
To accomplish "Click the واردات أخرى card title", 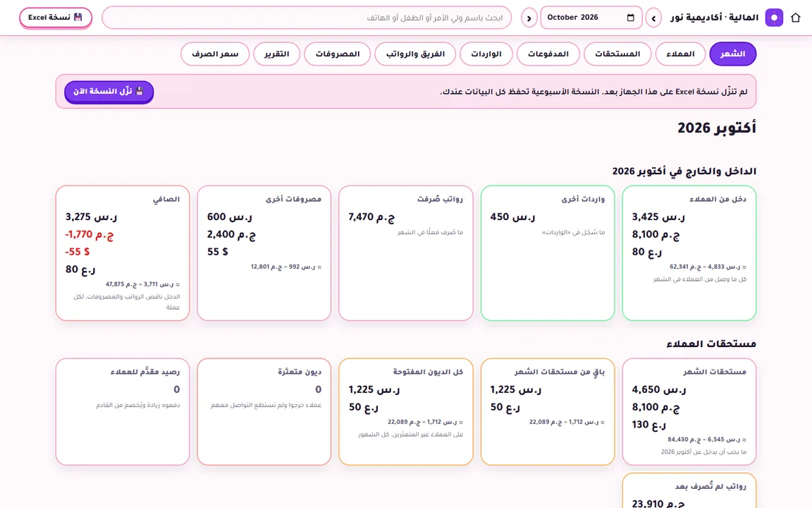I will pos(583,199).
